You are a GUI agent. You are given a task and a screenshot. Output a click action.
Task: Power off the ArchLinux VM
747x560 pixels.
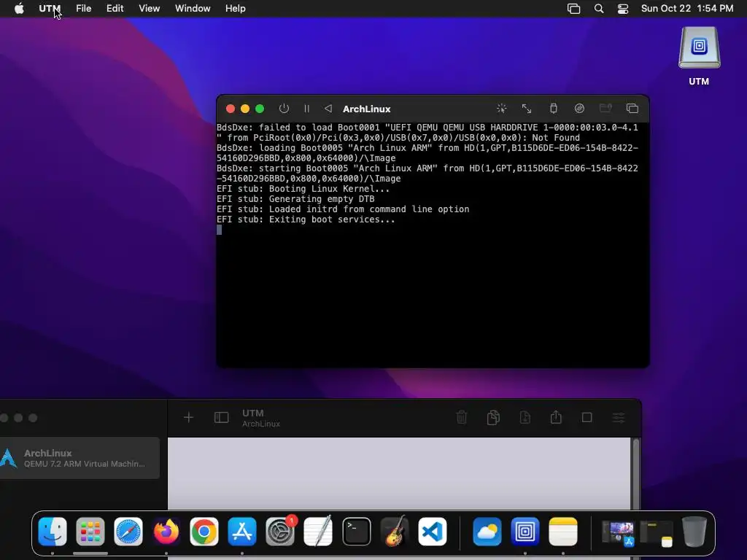[284, 109]
